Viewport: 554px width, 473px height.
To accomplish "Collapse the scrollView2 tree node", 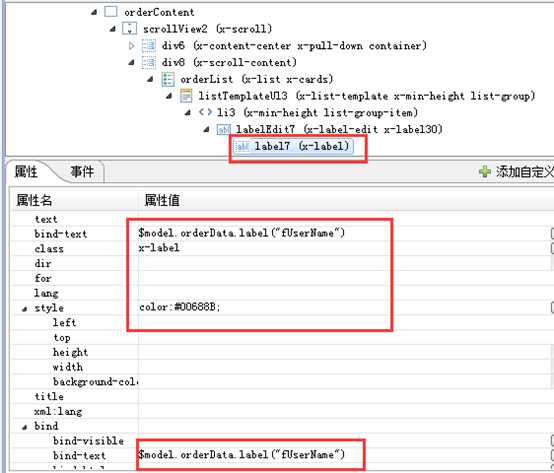I will 112,29.
